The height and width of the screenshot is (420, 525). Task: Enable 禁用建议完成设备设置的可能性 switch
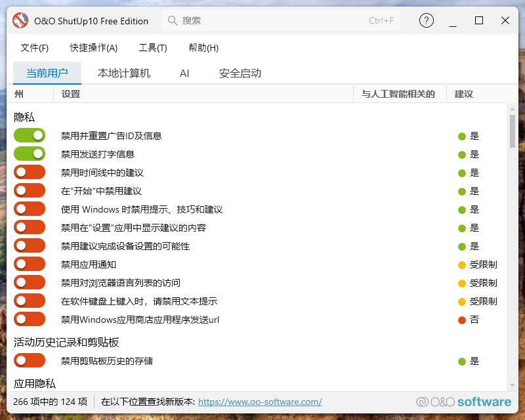click(x=30, y=245)
